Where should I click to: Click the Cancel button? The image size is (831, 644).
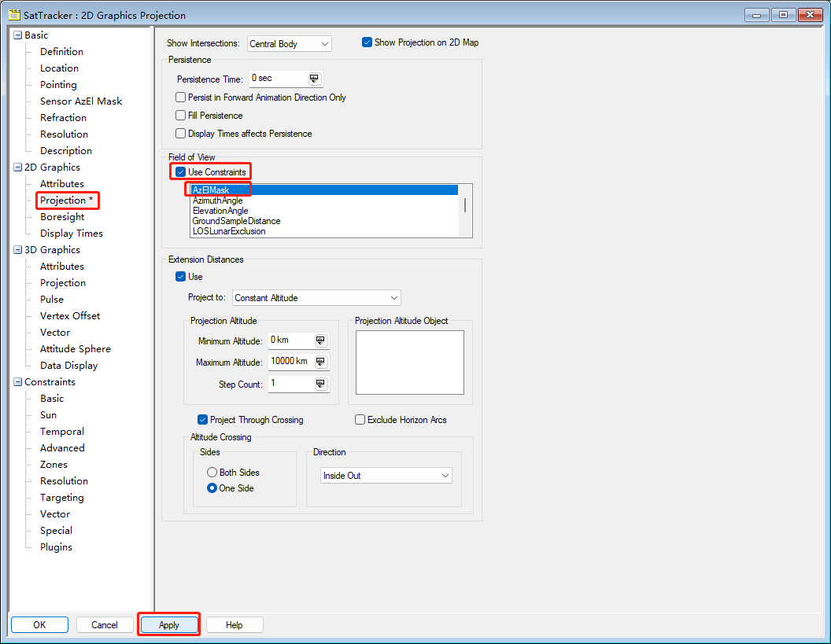[105, 625]
